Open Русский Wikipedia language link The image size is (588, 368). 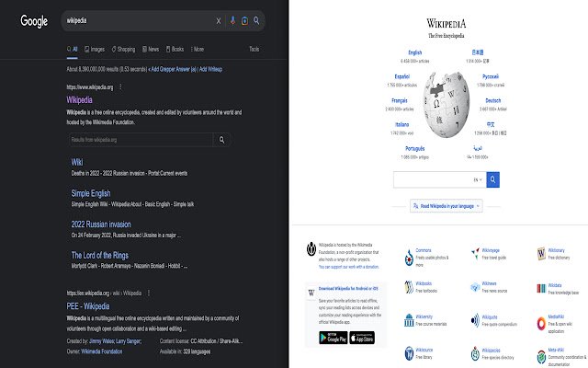tap(491, 76)
